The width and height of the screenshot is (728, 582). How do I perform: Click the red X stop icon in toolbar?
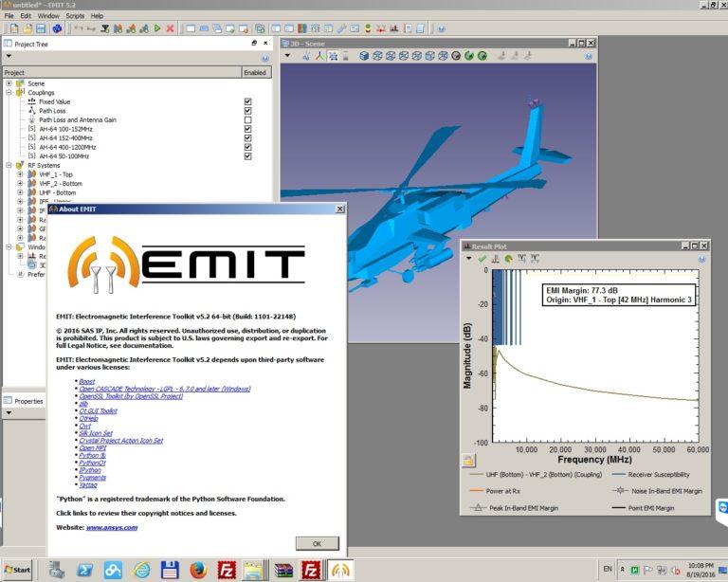[171, 28]
